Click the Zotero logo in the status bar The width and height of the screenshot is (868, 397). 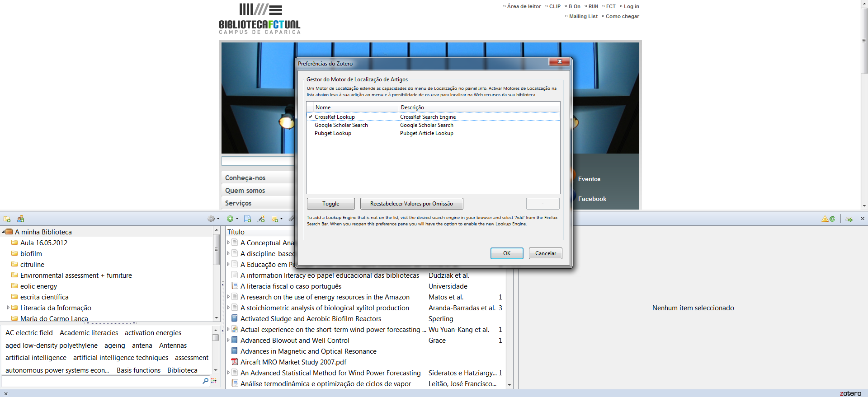(x=850, y=393)
